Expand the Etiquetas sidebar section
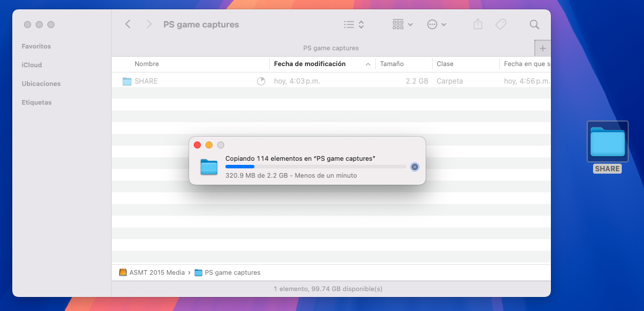644x311 pixels. 36,102
